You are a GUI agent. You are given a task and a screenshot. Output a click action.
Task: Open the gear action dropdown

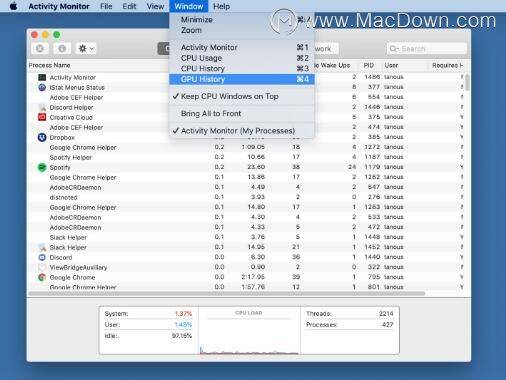pos(86,49)
